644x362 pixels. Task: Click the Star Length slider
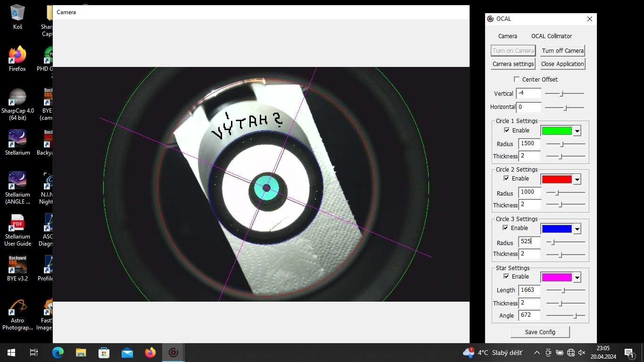pos(566,290)
